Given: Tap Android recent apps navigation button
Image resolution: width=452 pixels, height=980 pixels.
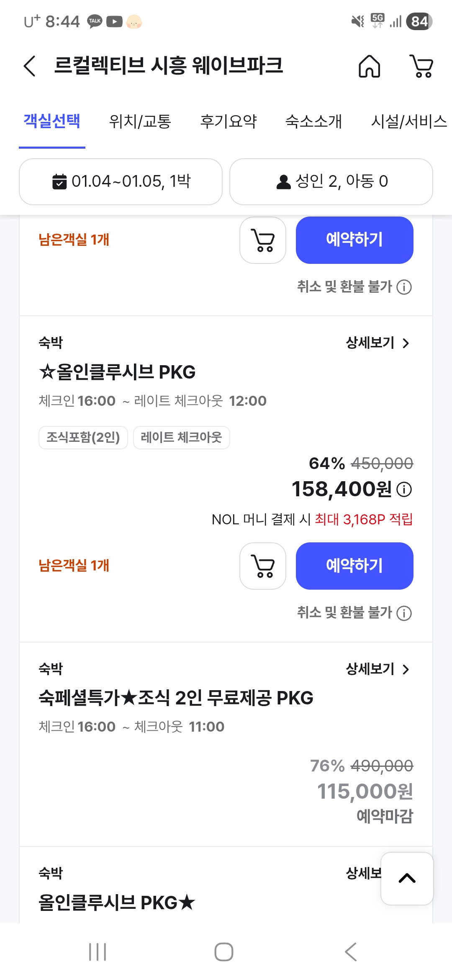Looking at the screenshot, I should (98, 952).
